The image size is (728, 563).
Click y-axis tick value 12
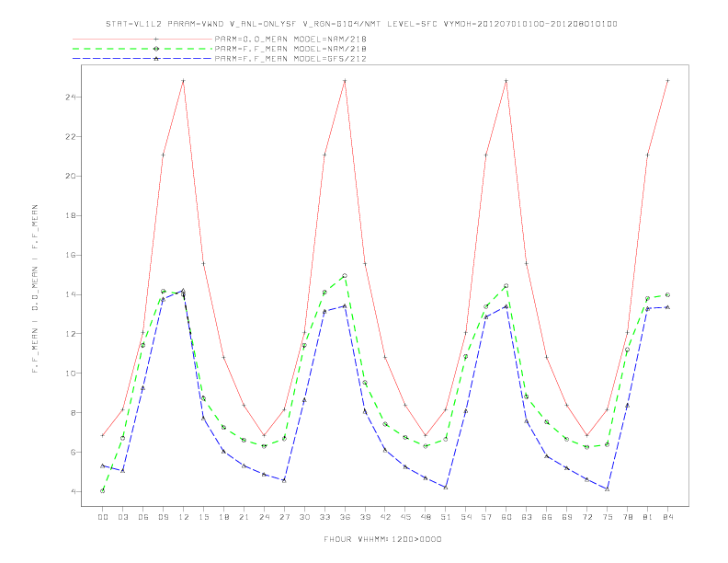pyautogui.click(x=71, y=334)
